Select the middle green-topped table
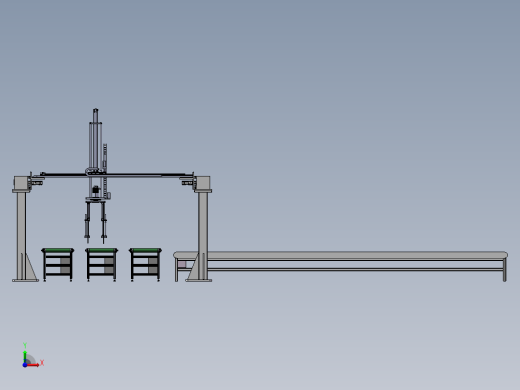 pyautogui.click(x=102, y=265)
